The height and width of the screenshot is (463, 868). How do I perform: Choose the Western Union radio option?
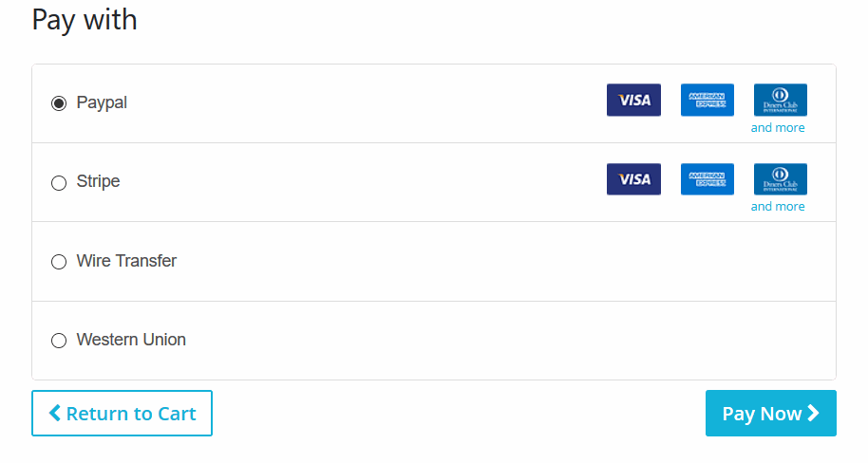point(59,341)
